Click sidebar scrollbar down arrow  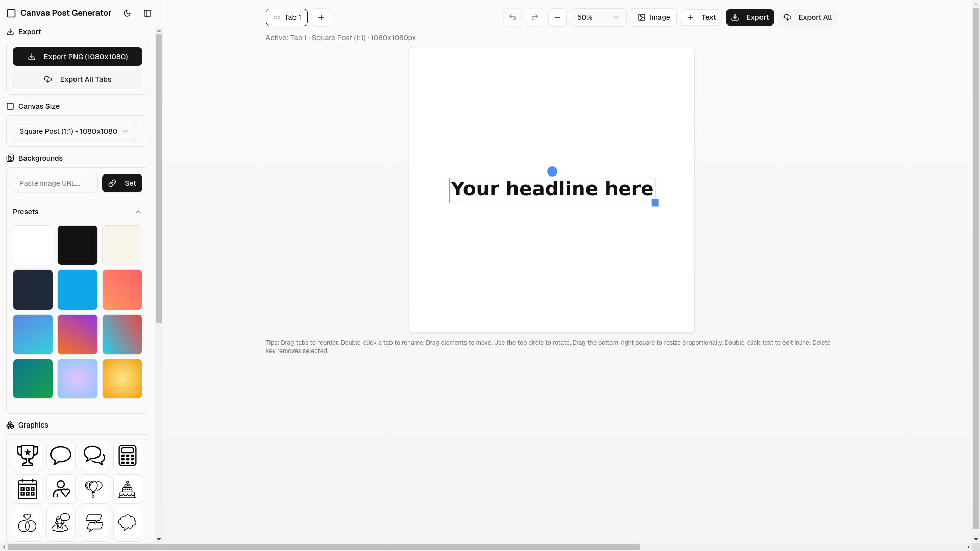tap(159, 539)
